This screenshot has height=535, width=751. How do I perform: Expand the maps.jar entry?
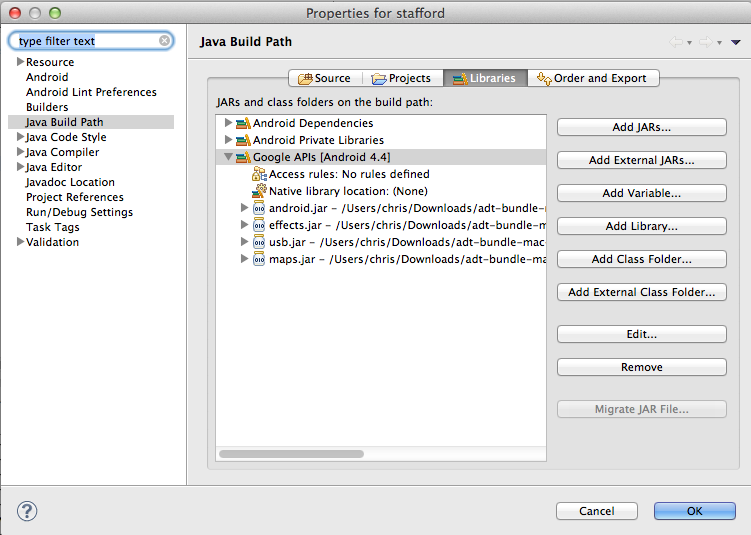pyautogui.click(x=244, y=259)
